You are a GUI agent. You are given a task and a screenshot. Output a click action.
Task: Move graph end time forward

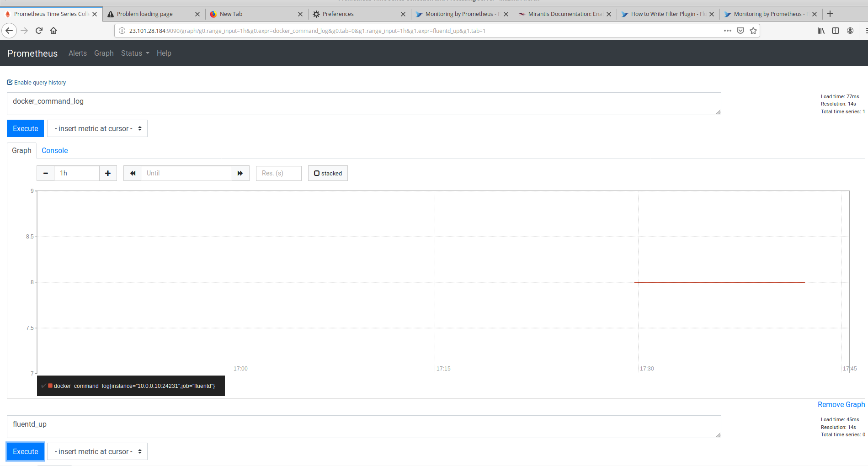[x=240, y=173]
